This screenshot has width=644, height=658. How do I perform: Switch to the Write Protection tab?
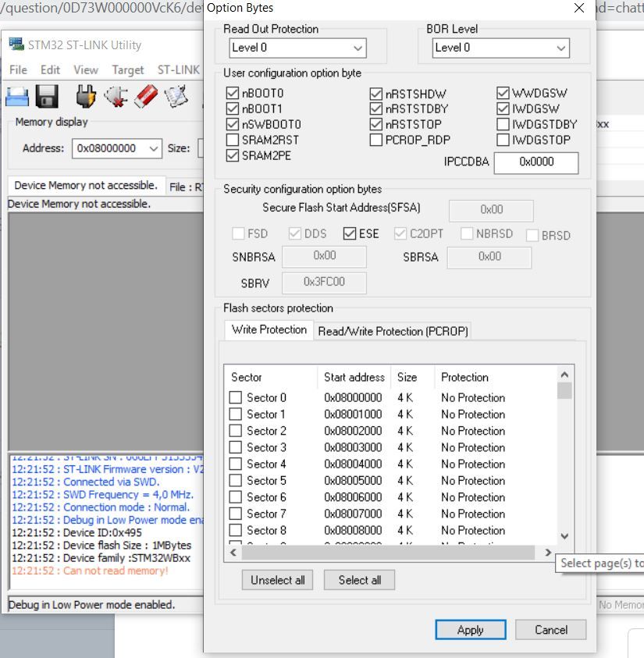[x=269, y=330]
